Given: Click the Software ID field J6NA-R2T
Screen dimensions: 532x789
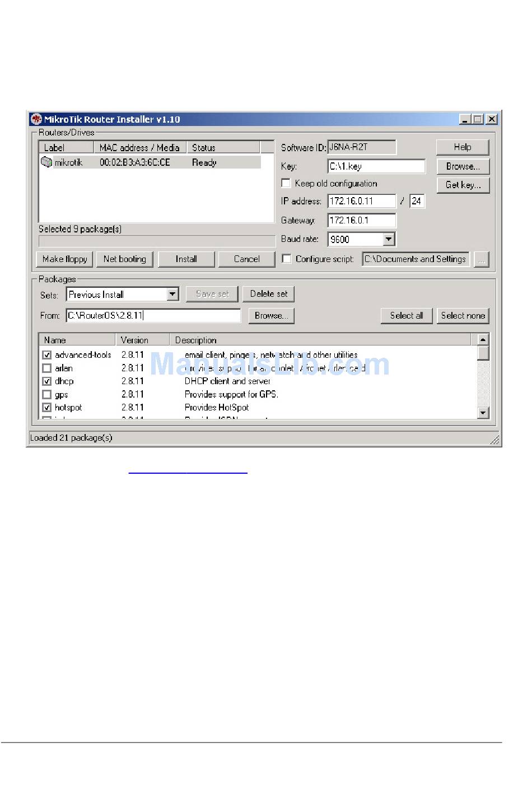Looking at the screenshot, I should pos(362,147).
